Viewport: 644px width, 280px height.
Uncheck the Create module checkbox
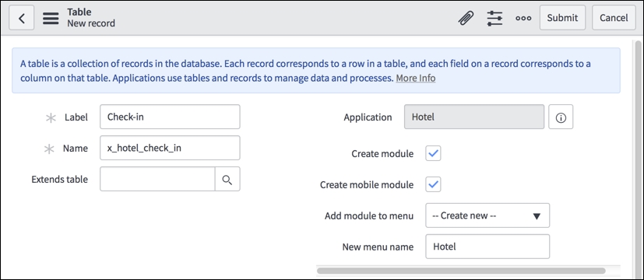pos(433,153)
